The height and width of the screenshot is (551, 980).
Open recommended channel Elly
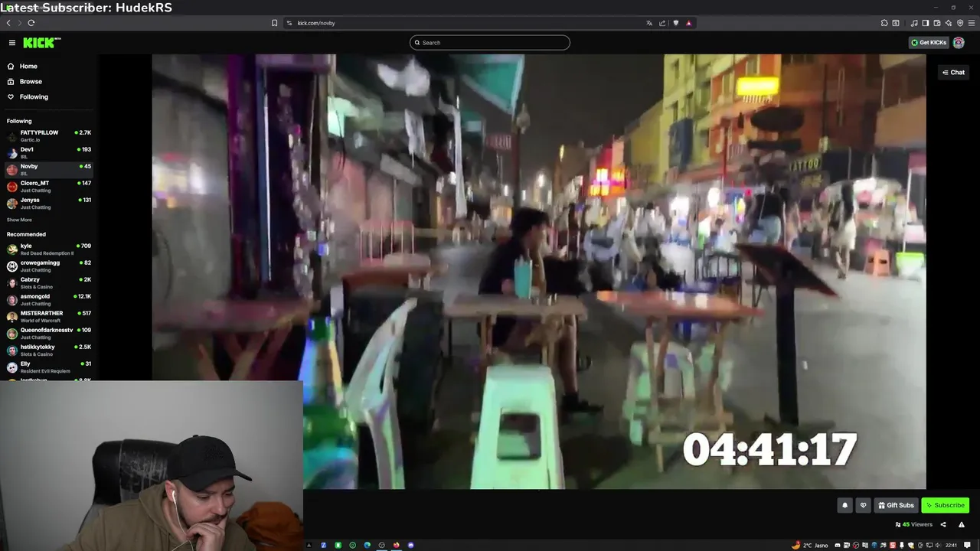coord(49,367)
